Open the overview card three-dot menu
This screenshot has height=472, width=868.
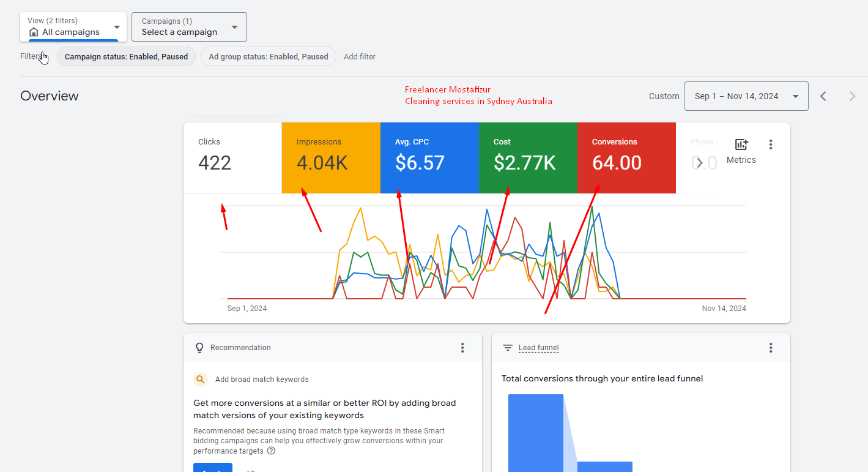(770, 144)
